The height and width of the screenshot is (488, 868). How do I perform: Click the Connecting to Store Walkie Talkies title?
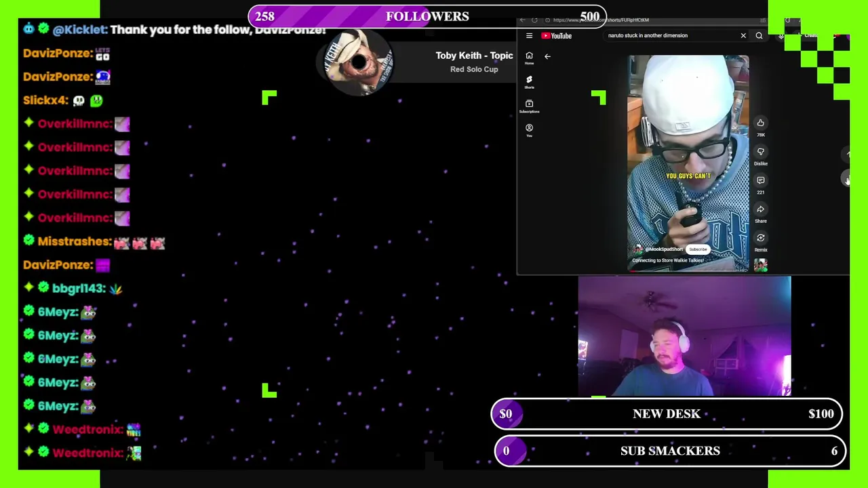click(668, 260)
